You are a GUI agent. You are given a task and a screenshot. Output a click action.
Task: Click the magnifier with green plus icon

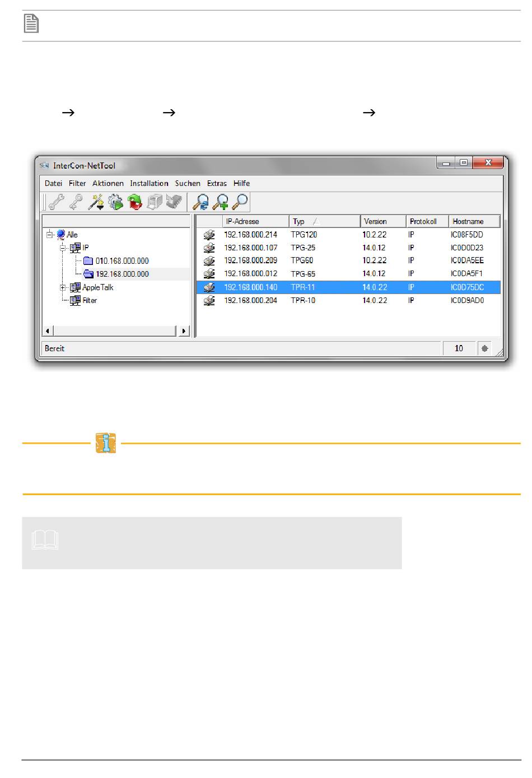click(x=220, y=202)
